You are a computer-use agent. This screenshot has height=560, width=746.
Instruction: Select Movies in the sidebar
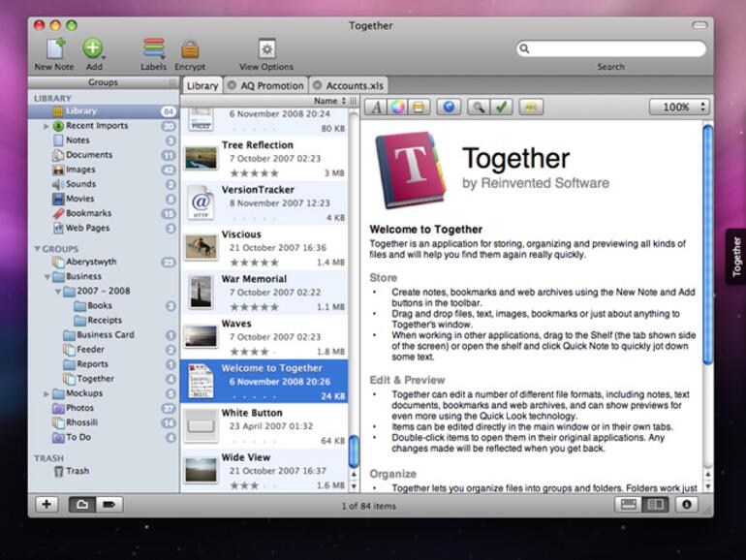click(104, 199)
